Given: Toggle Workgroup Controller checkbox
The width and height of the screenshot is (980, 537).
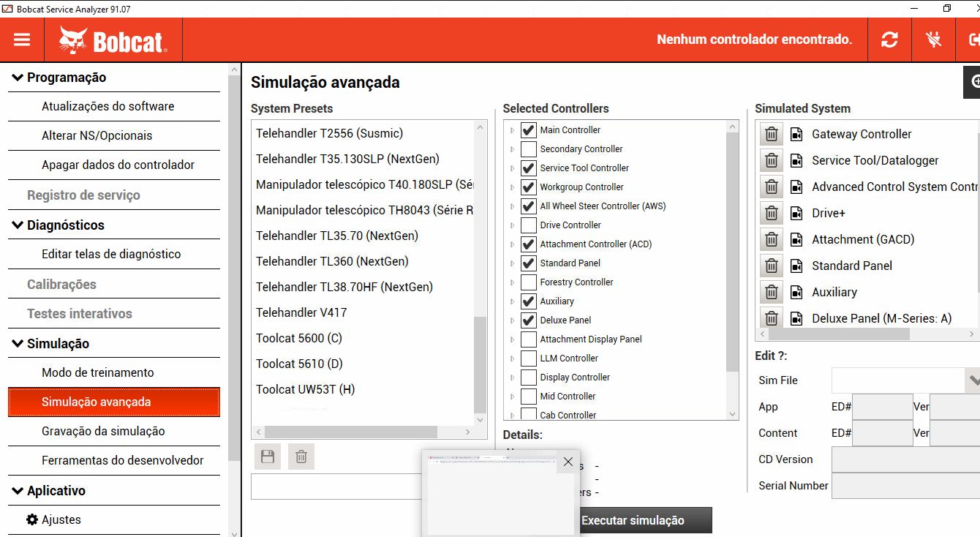Looking at the screenshot, I should (529, 187).
